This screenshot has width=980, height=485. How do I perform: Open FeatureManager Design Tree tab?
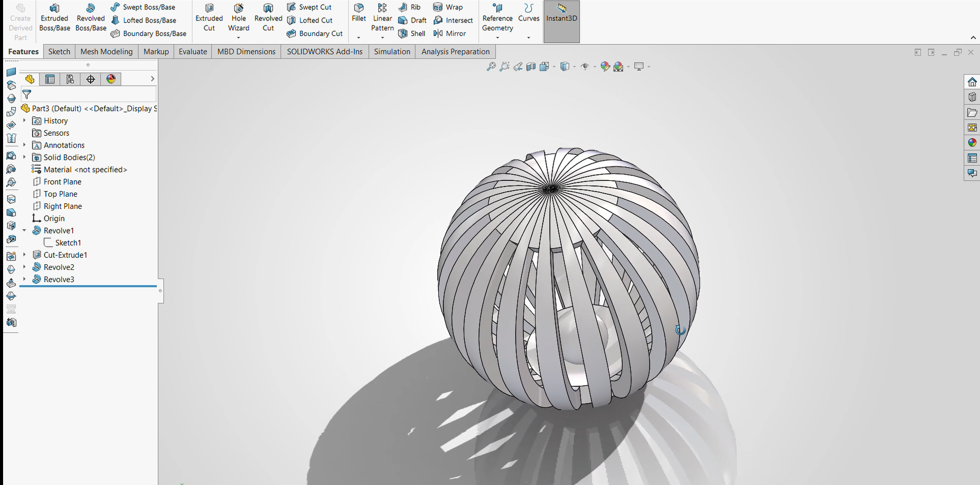[x=30, y=79]
